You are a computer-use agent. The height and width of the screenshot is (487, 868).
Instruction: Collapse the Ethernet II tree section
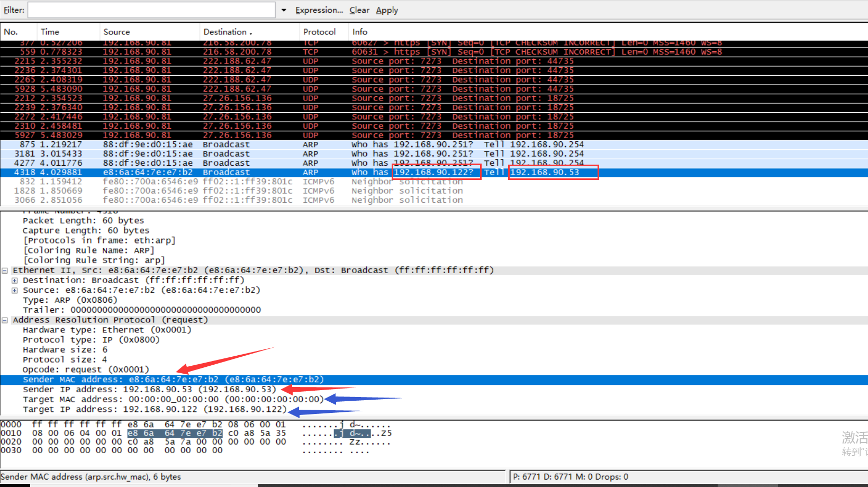[x=5, y=270]
